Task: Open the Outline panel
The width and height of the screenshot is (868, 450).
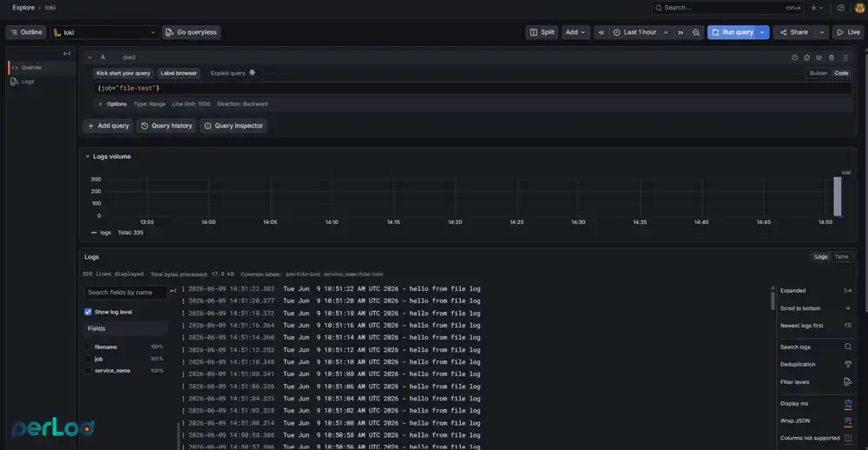Action: click(26, 32)
